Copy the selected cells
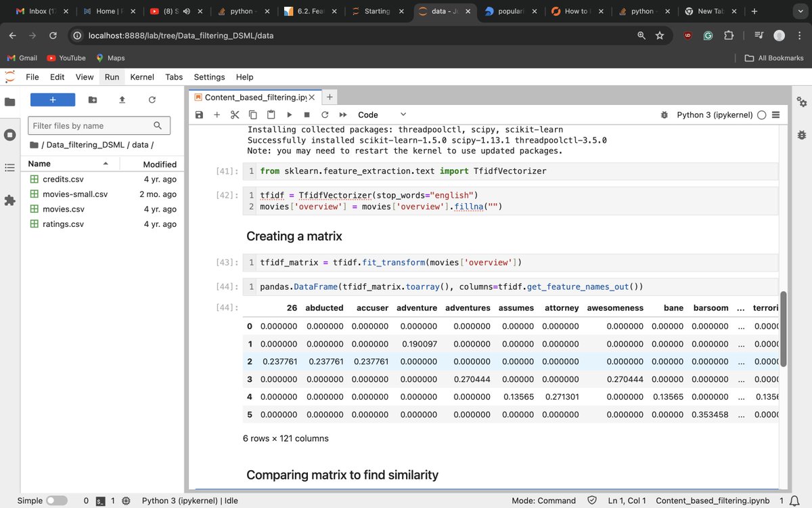Viewport: 812px width, 508px height. pos(252,114)
